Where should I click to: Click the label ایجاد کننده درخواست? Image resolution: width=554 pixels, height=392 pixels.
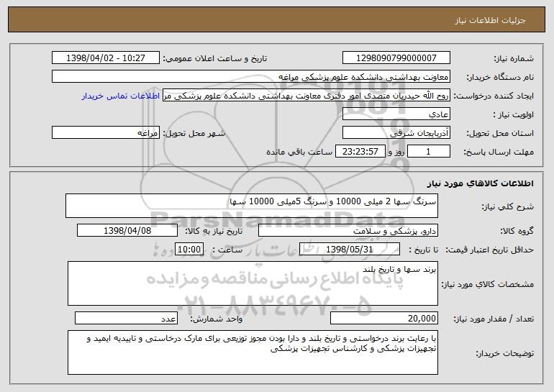coord(494,96)
